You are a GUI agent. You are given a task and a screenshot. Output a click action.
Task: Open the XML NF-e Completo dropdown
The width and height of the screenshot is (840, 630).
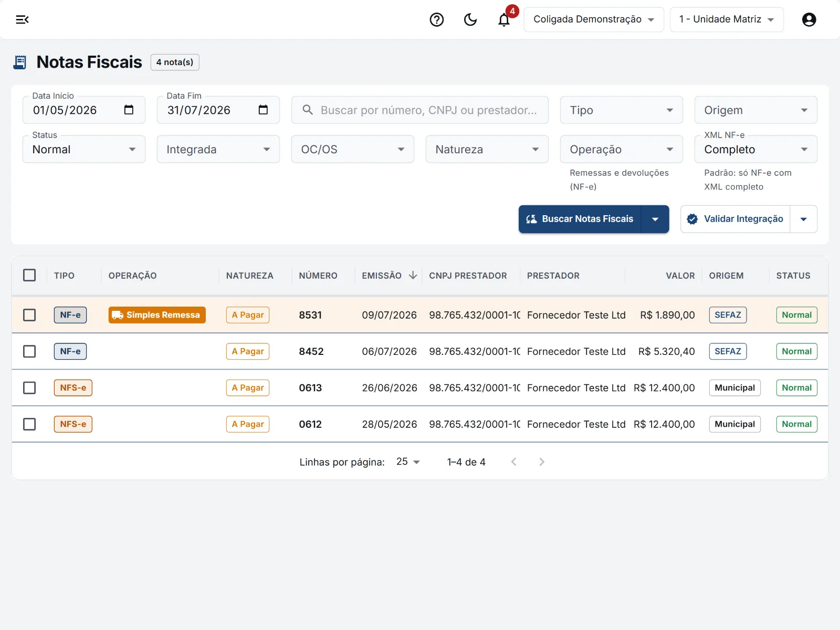[x=756, y=149]
